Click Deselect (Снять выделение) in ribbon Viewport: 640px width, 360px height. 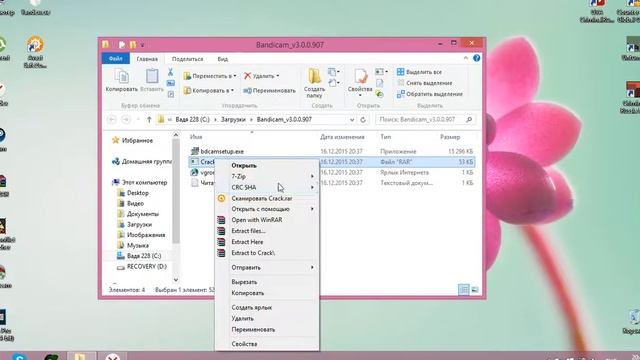pos(424,83)
